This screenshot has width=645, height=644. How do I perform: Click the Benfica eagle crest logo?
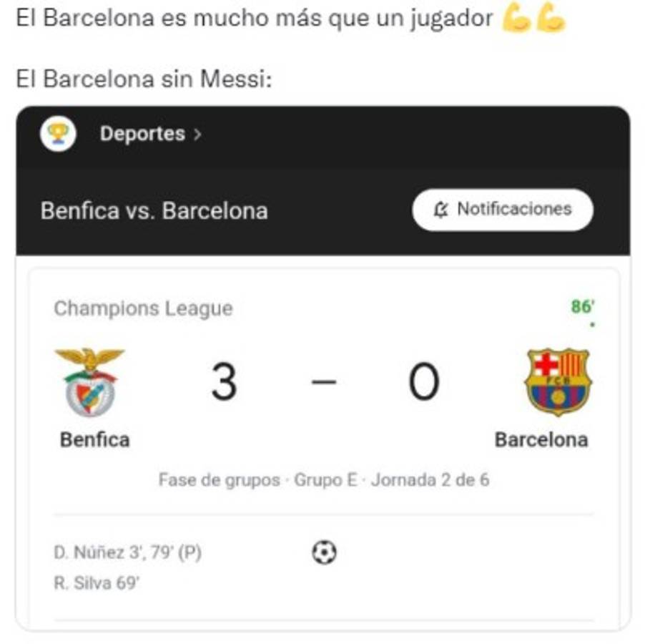point(90,381)
